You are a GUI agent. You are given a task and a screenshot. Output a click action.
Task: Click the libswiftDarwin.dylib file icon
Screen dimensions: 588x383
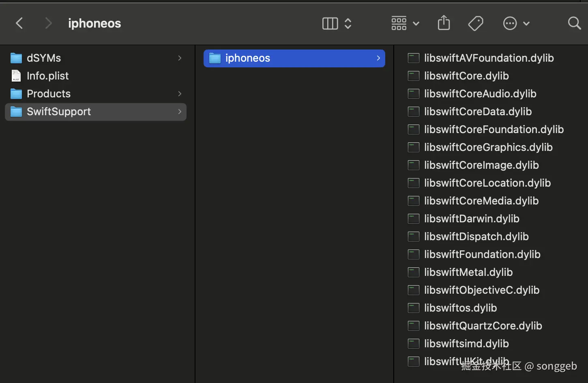(x=413, y=219)
